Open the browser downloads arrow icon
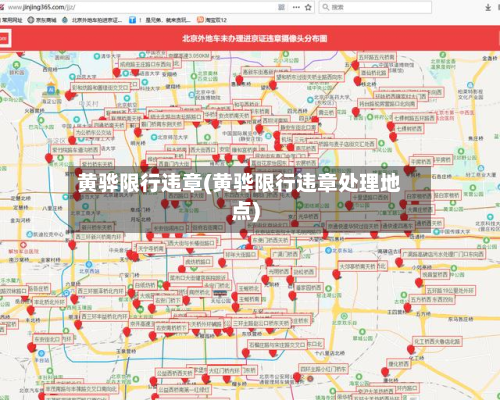This screenshot has width=500, height=400. pyautogui.click(x=488, y=7)
